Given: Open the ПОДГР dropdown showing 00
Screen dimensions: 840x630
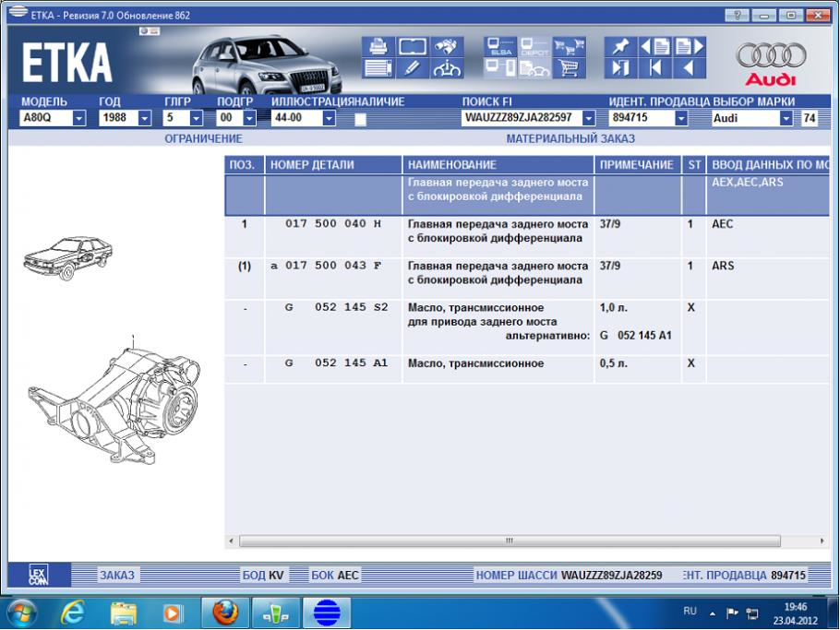Looking at the screenshot, I should tap(249, 118).
